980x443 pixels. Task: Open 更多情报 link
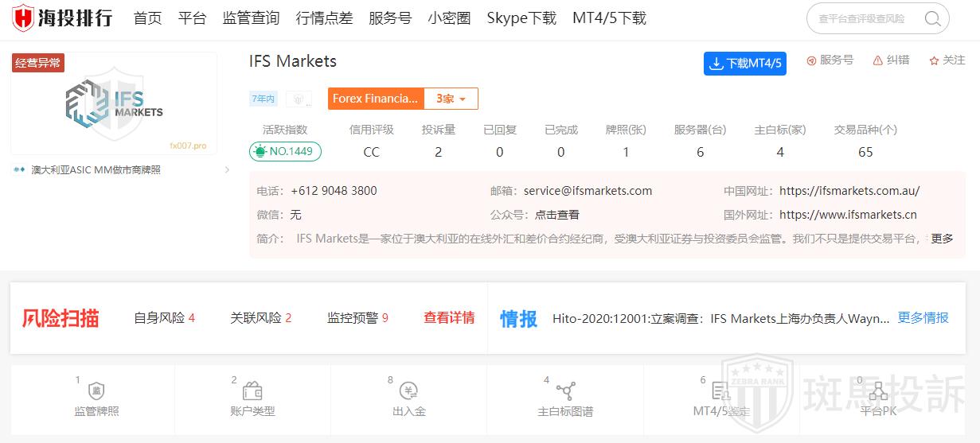pos(923,318)
